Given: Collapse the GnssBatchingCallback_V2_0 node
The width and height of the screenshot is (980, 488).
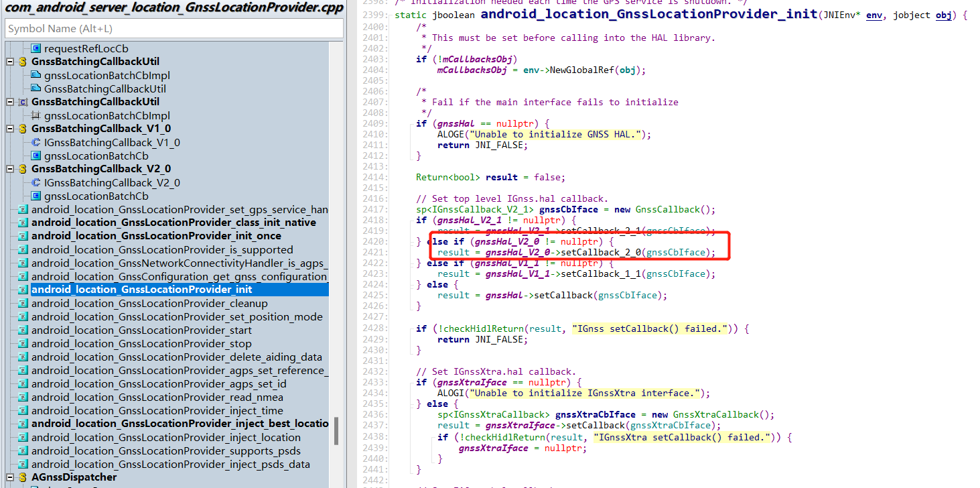Looking at the screenshot, I should (x=10, y=169).
